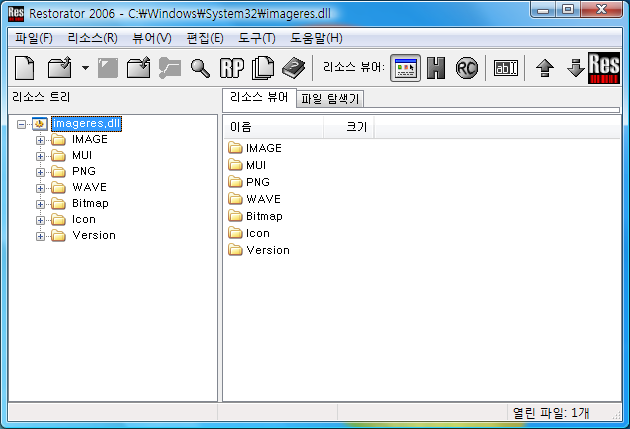This screenshot has height=429, width=630.
Task: Open the 뷰어(V) menu
Action: [152, 38]
